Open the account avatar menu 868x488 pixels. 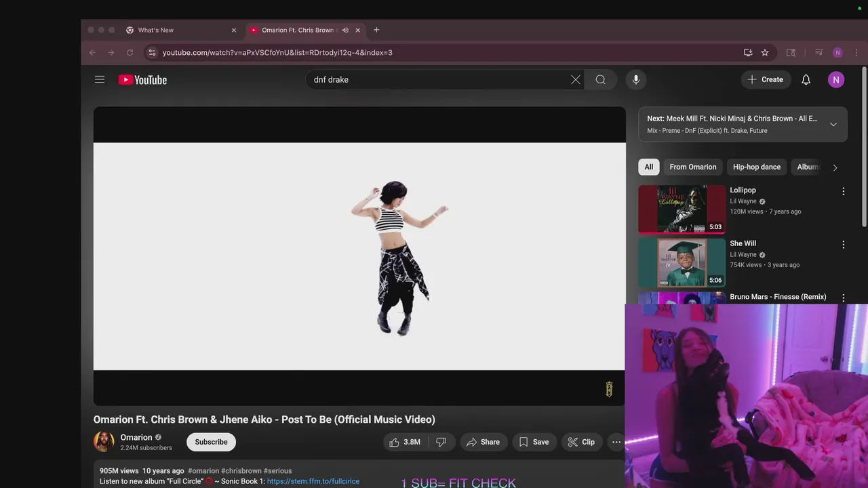(835, 79)
